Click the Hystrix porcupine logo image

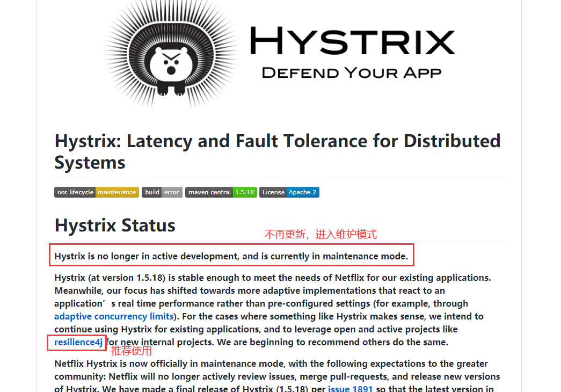[x=171, y=54]
